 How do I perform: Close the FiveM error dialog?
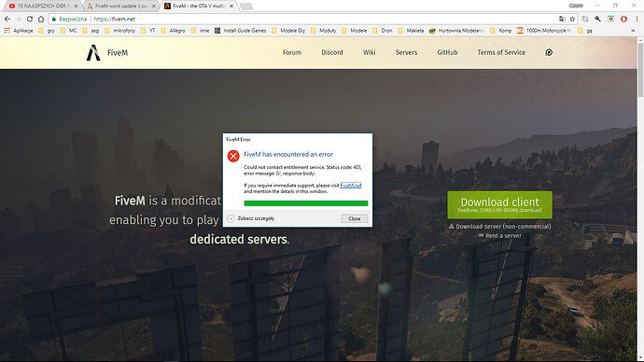coord(354,218)
